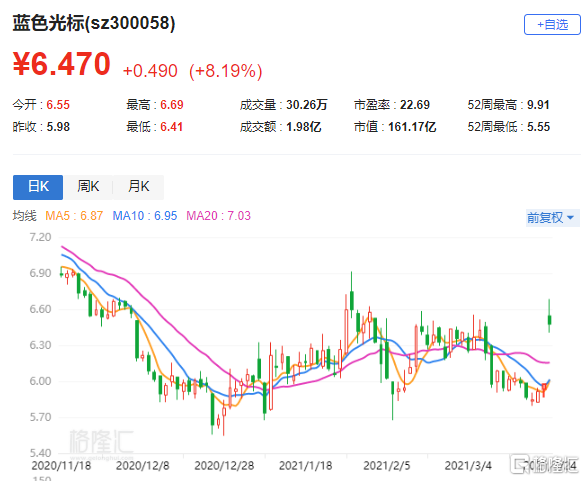The height and width of the screenshot is (481, 585).
Task: Click the 成交量 value 30.26万
Action: (307, 105)
